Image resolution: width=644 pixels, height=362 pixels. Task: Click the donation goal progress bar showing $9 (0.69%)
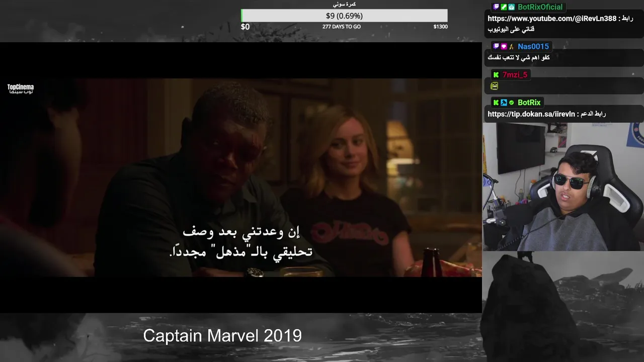pos(344,16)
